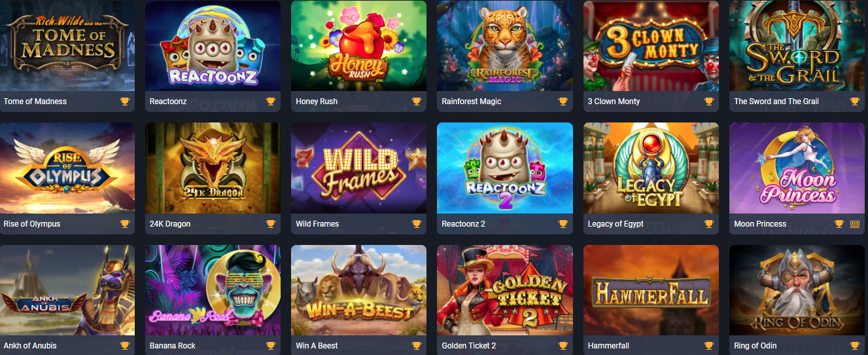Click the trophy icon beside Ring of Odin
Image resolution: width=868 pixels, height=355 pixels.
click(x=854, y=346)
